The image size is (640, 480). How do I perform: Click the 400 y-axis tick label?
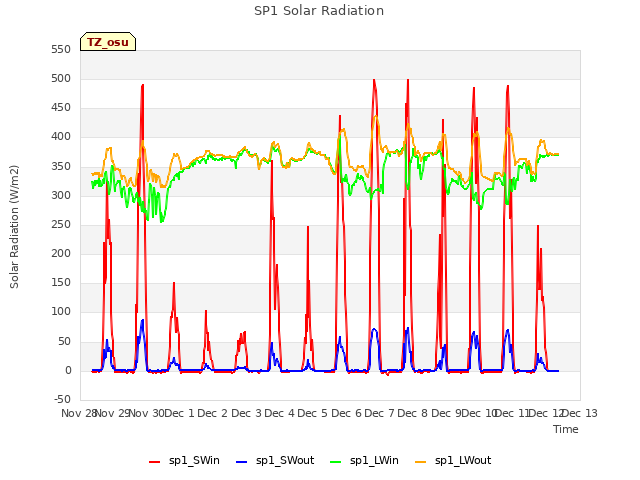(61, 137)
